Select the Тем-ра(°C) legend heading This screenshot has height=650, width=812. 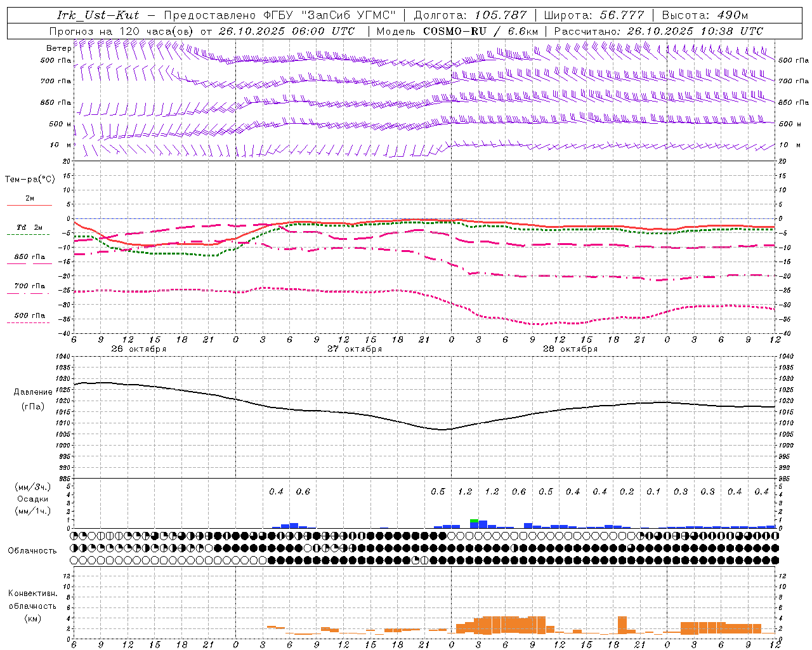[x=30, y=180]
